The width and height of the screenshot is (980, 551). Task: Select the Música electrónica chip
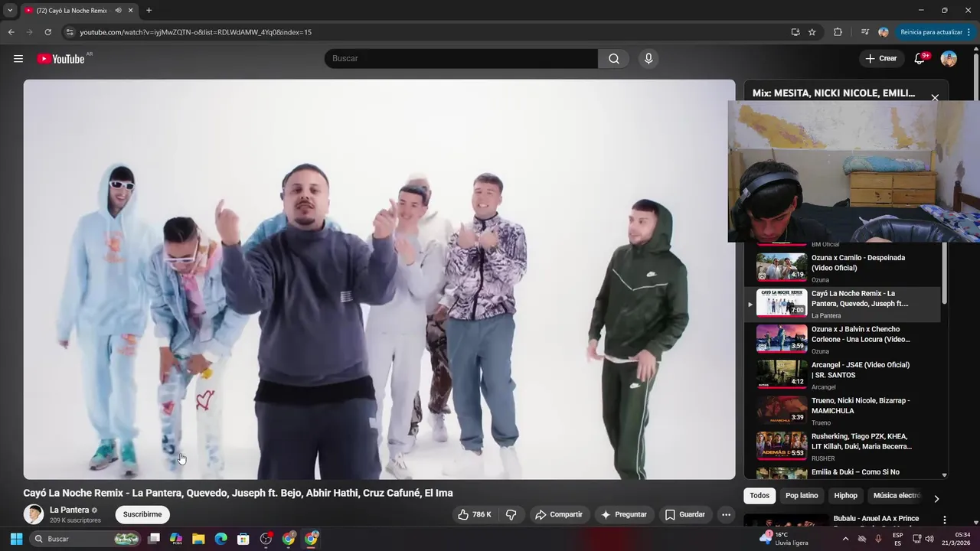897,496
